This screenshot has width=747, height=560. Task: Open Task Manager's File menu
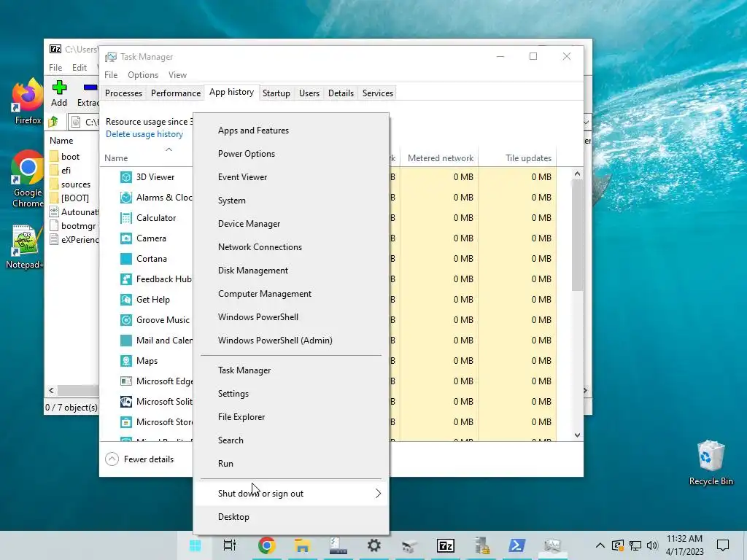(111, 75)
